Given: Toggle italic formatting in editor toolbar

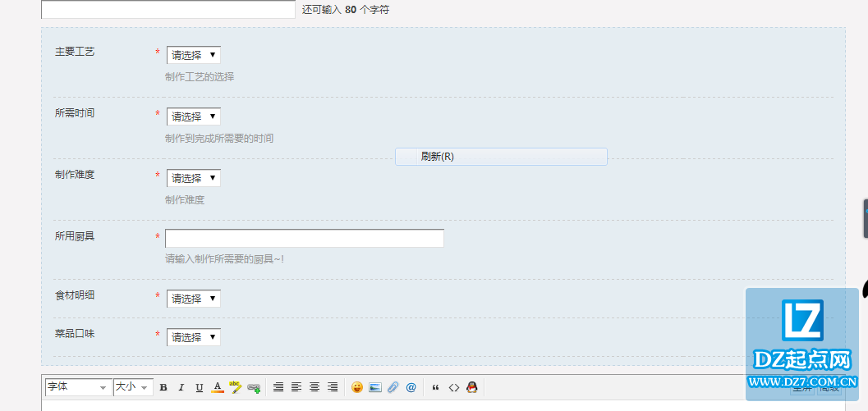Looking at the screenshot, I should 181,388.
